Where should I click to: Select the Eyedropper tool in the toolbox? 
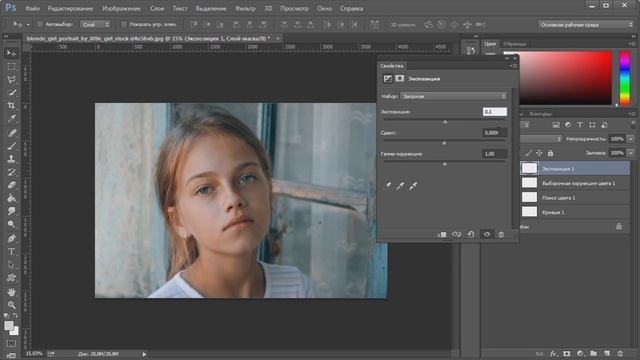tap(11, 119)
